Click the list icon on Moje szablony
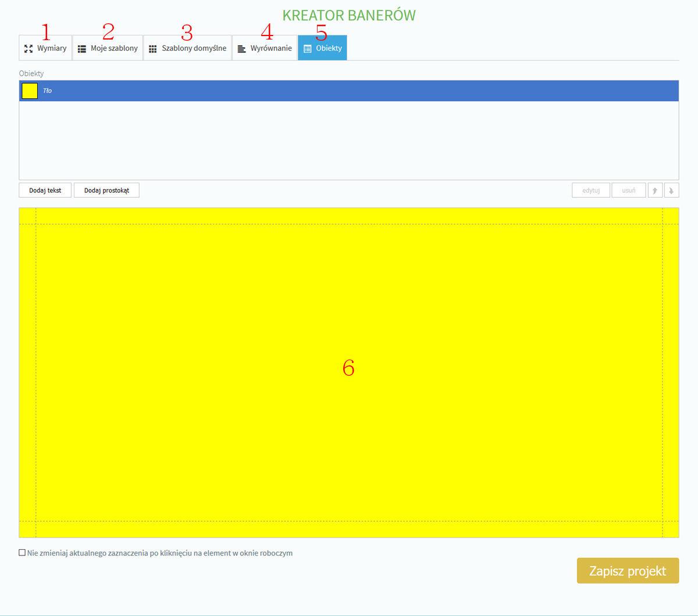Viewport: 698px width, 616px height. 82,49
